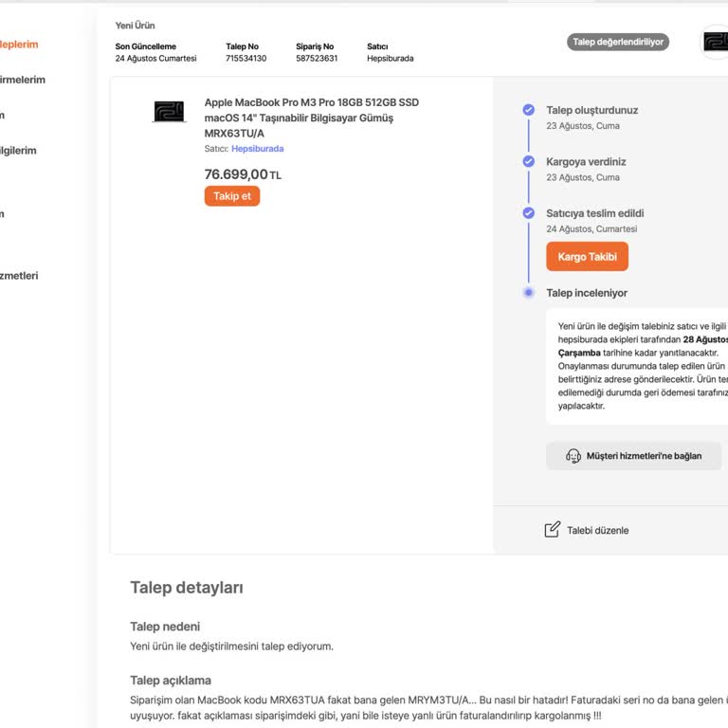
Task: Connect via Müşteri hizmetleri'ne bağlan button
Action: tap(633, 456)
